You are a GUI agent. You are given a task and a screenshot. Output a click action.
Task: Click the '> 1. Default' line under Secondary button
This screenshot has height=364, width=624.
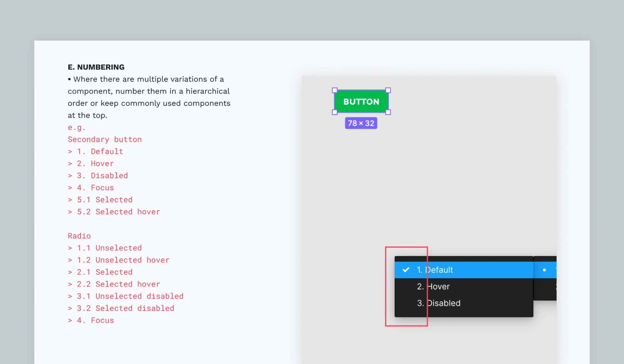95,152
